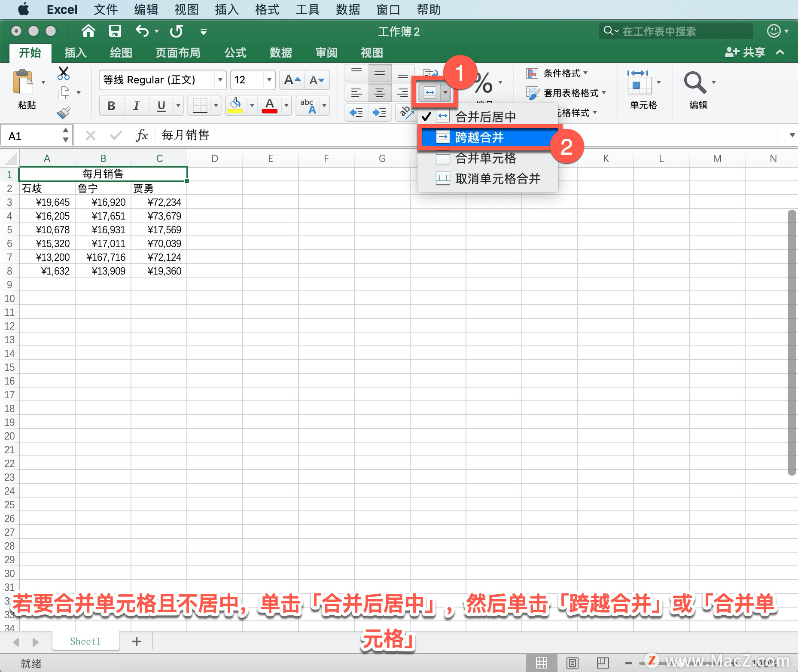The height and width of the screenshot is (672, 798).
Task: Open the underline style arrow
Action: pyautogui.click(x=178, y=105)
